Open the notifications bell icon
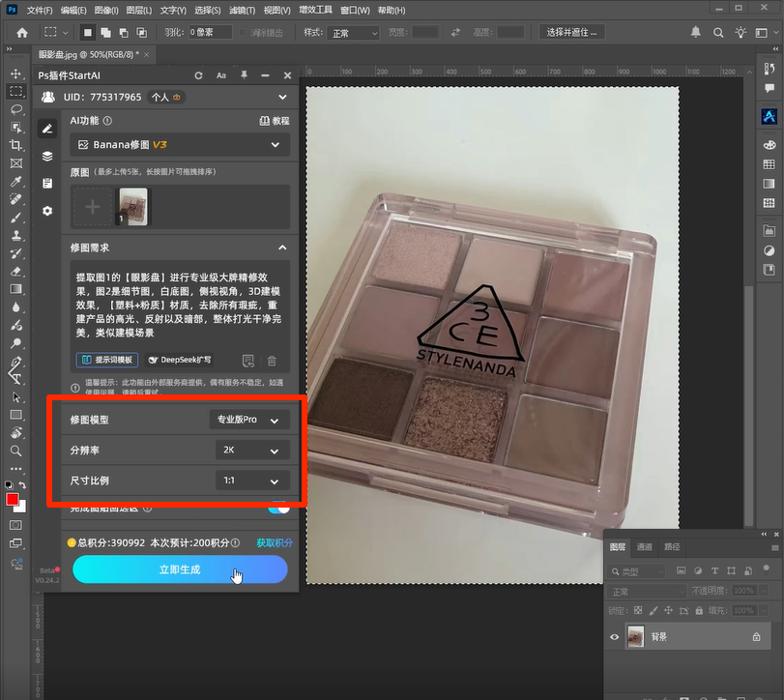Image resolution: width=784 pixels, height=700 pixels. pyautogui.click(x=695, y=33)
